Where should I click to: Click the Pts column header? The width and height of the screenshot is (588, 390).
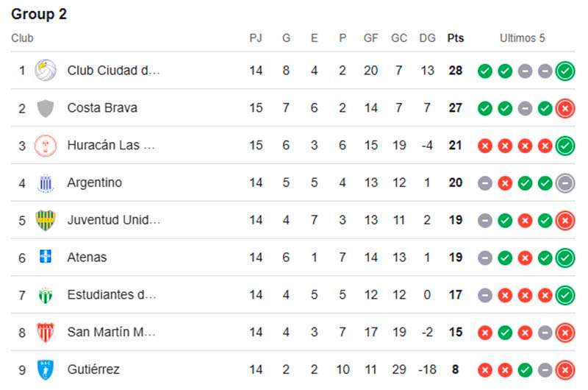[x=455, y=38]
